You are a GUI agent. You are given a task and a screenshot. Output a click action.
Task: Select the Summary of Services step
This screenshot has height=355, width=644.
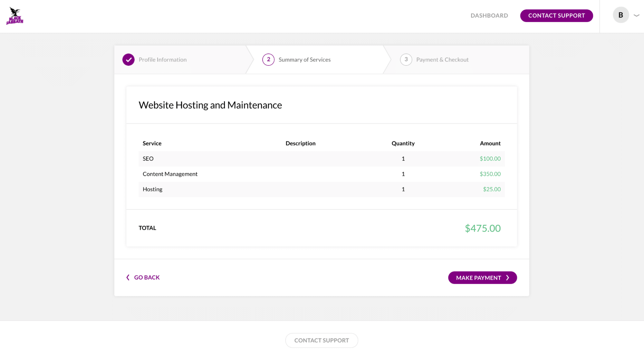point(304,60)
